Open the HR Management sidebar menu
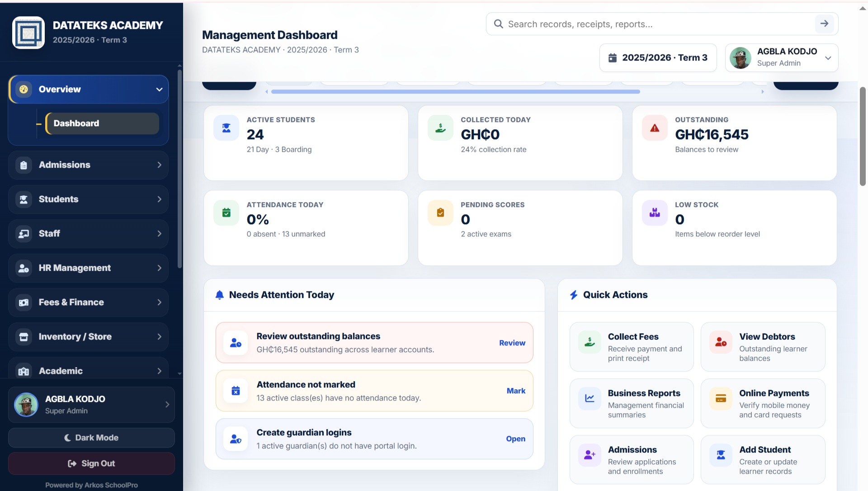This screenshot has height=491, width=868. point(88,268)
